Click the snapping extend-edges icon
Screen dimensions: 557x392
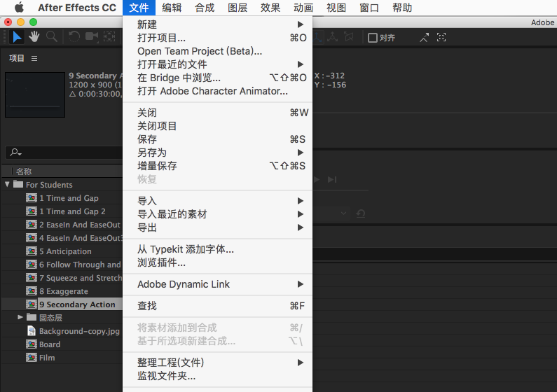click(424, 37)
